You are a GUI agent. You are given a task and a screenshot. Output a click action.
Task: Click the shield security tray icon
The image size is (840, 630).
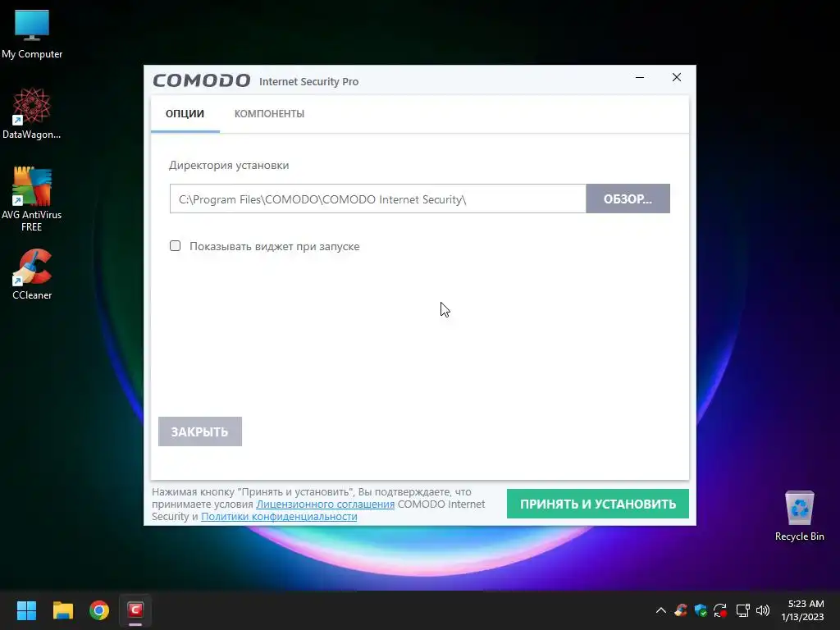(701, 610)
